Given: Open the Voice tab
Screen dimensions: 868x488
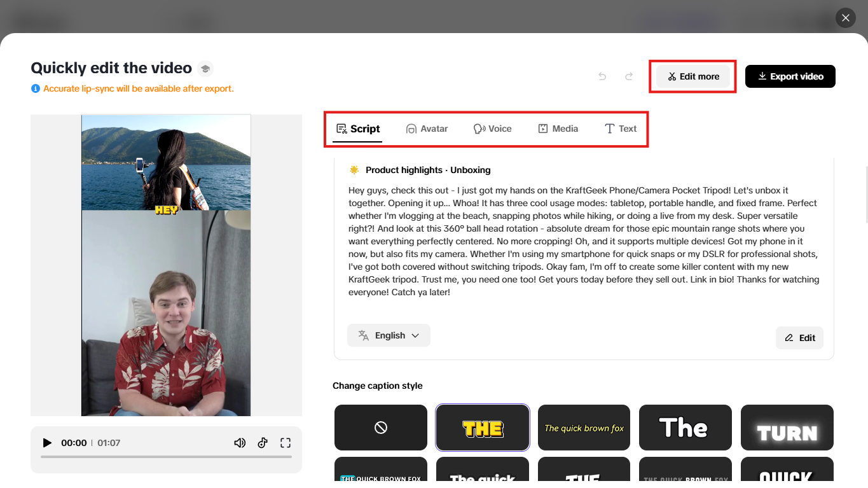Looking at the screenshot, I should (x=493, y=129).
